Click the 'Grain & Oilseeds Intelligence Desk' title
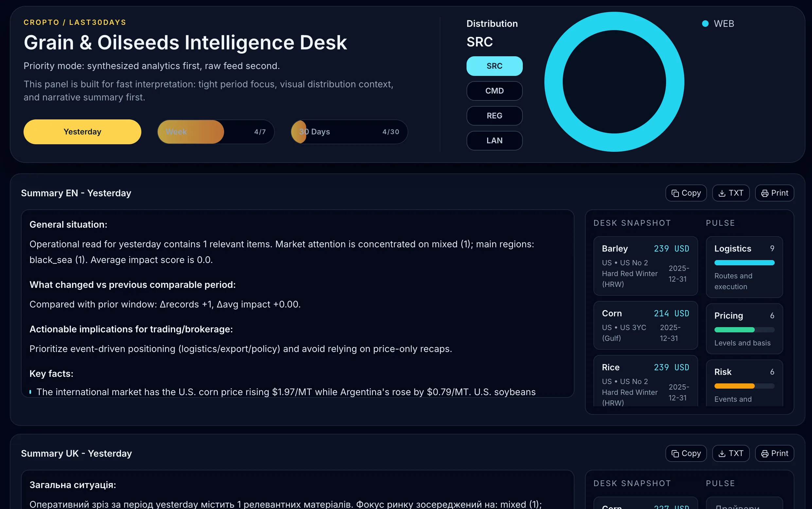This screenshot has height=509, width=812. (x=185, y=43)
